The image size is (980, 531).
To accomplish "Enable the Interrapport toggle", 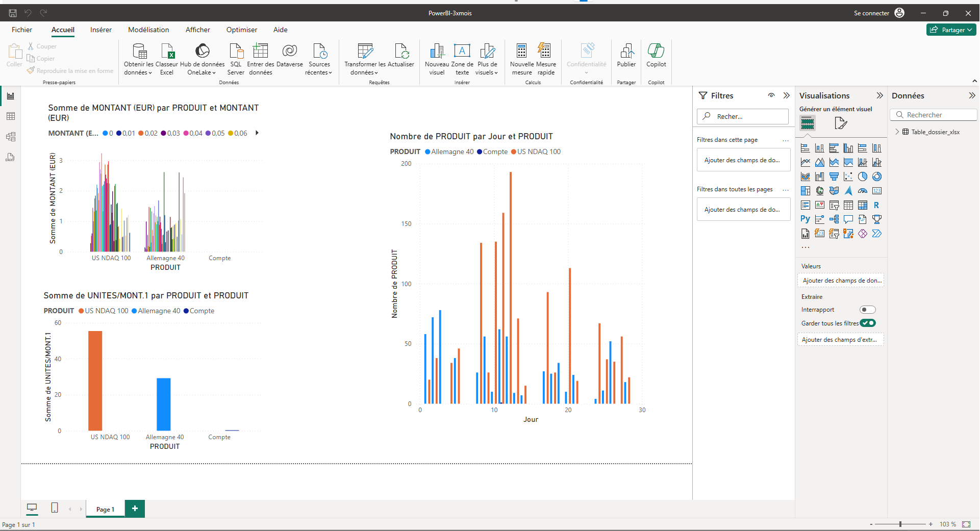I will click(867, 310).
